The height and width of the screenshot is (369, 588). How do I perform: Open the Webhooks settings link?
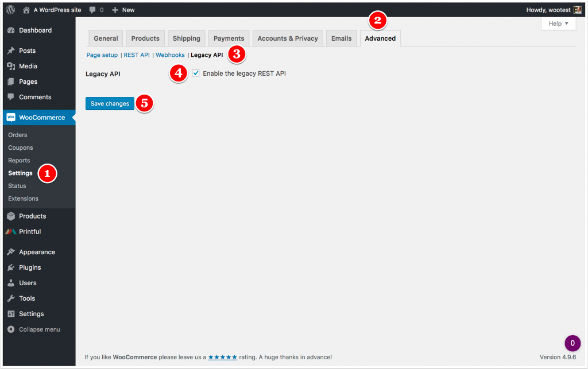pos(170,55)
